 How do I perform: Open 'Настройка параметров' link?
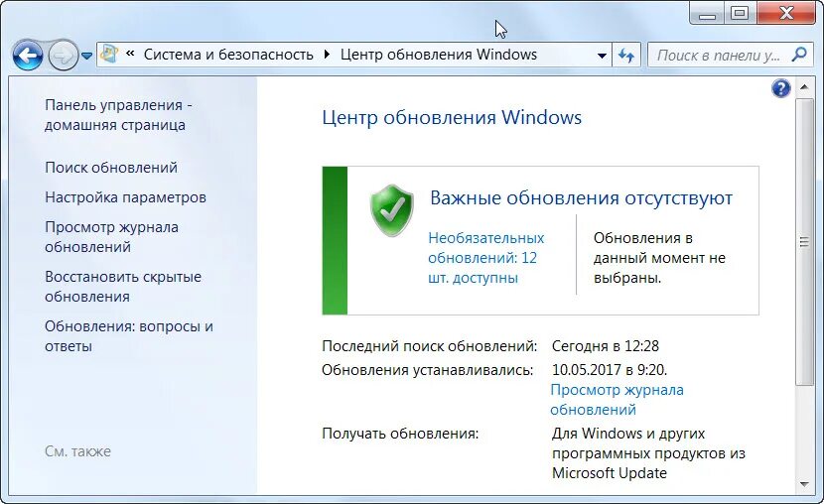pyautogui.click(x=125, y=197)
